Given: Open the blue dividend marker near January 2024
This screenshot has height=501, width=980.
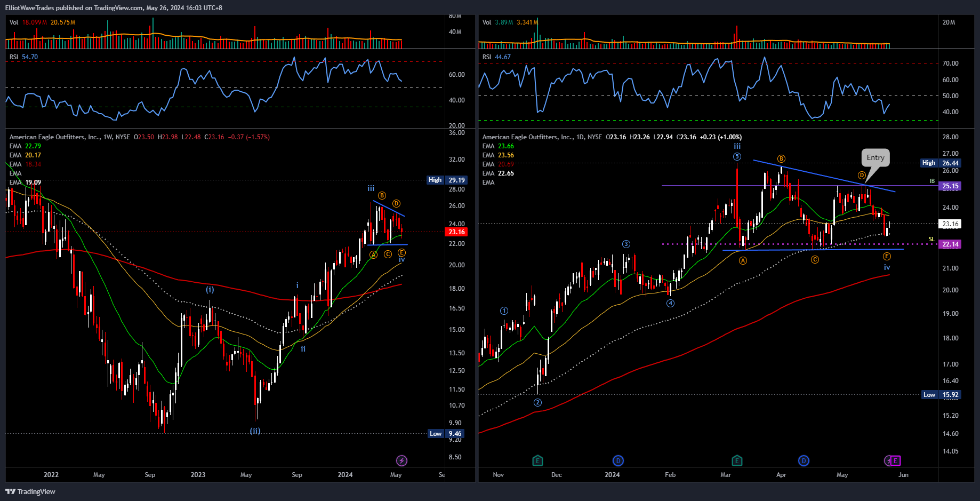Looking at the screenshot, I should pyautogui.click(x=618, y=460).
